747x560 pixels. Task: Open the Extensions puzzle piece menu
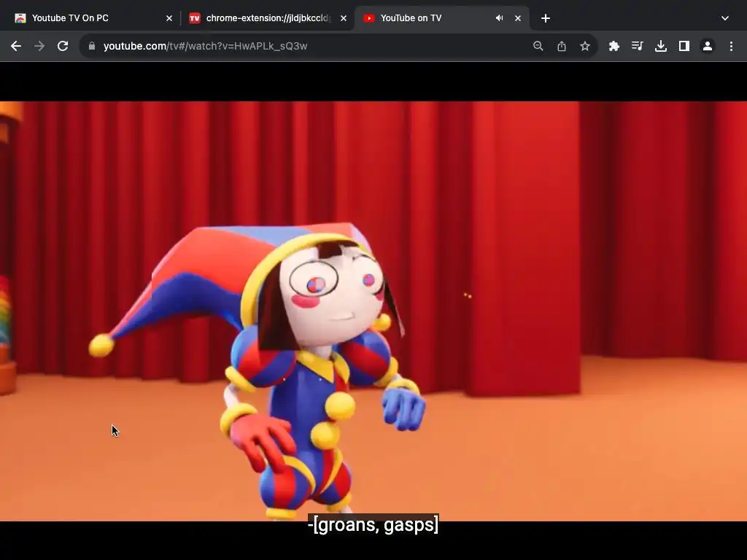[x=614, y=46]
